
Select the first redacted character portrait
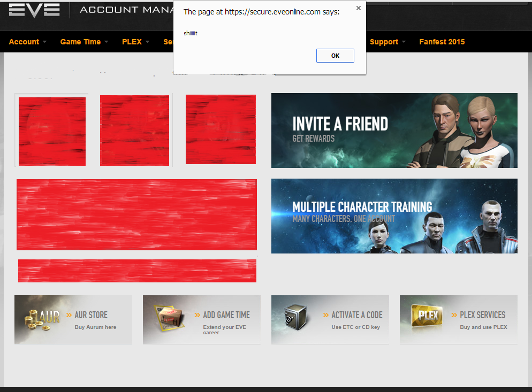52,132
